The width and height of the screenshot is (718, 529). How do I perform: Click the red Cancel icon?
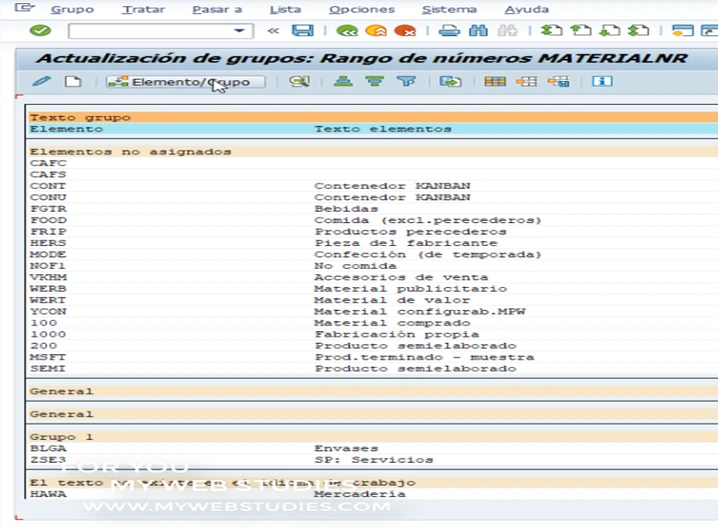coord(405,31)
